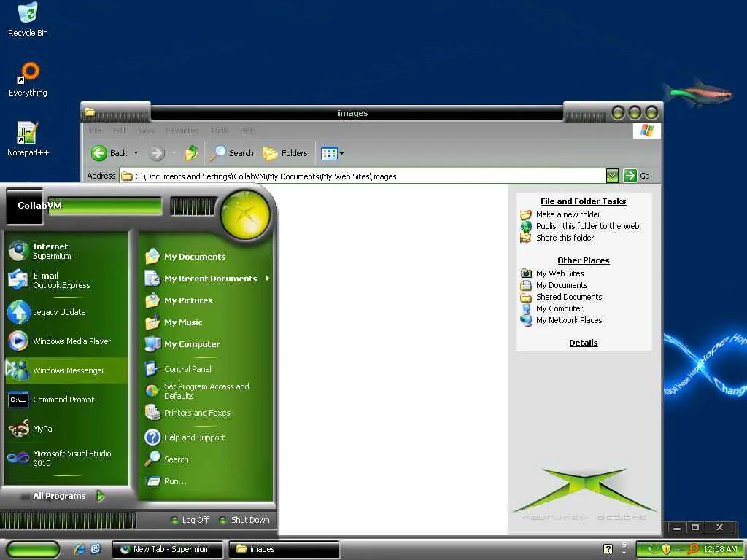Open the Tools menu
Image resolution: width=747 pixels, height=560 pixels.
pyautogui.click(x=219, y=131)
